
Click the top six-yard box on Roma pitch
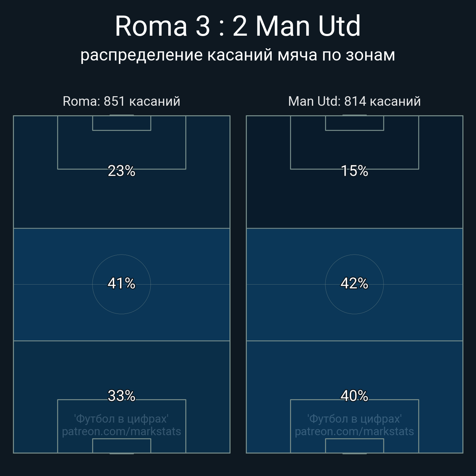(121, 123)
